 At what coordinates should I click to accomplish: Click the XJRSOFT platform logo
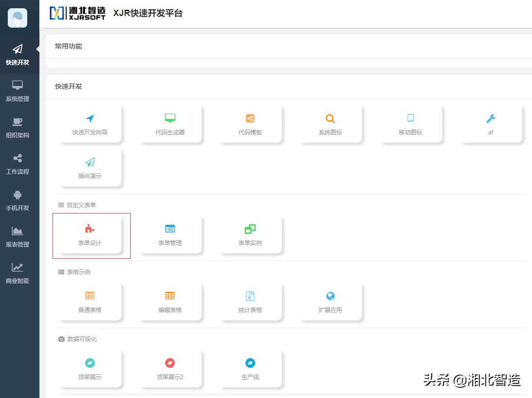[78, 13]
